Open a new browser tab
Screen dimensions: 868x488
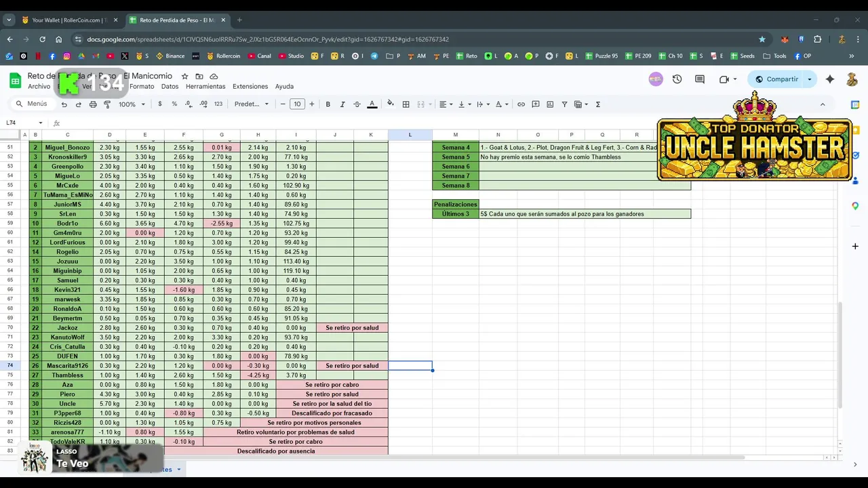[x=239, y=20]
